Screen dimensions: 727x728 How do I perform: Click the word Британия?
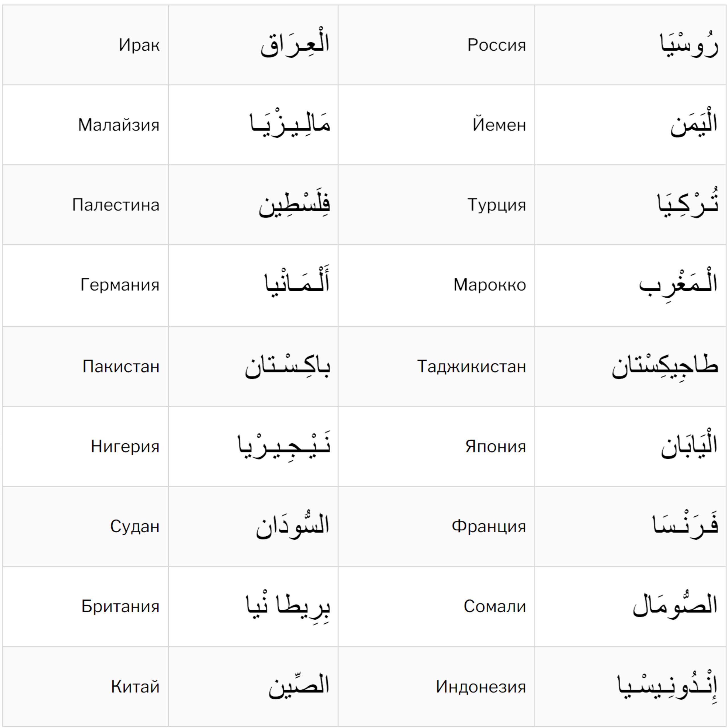120,606
